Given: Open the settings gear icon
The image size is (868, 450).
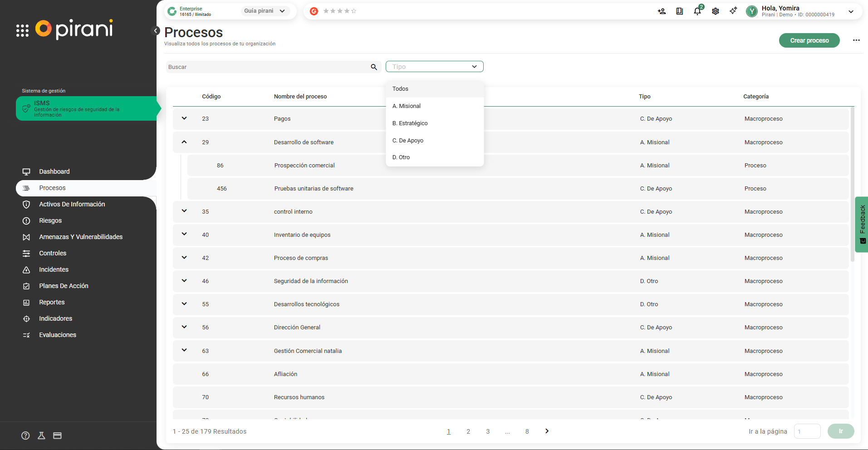Looking at the screenshot, I should point(715,11).
